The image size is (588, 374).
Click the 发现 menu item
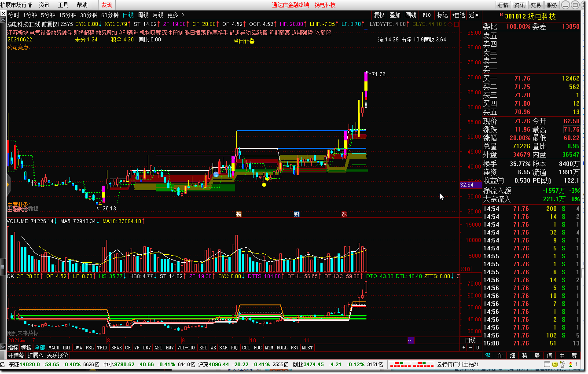pyautogui.click(x=107, y=5)
